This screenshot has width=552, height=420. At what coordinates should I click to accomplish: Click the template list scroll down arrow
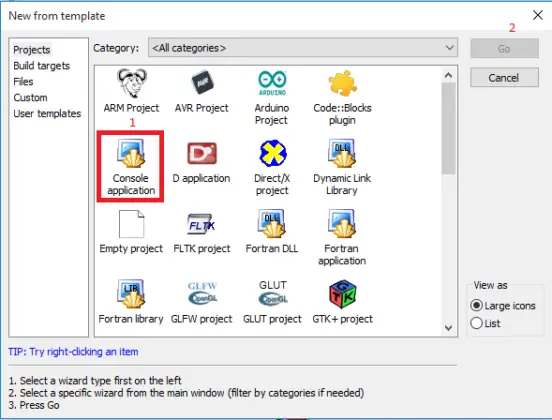(448, 328)
